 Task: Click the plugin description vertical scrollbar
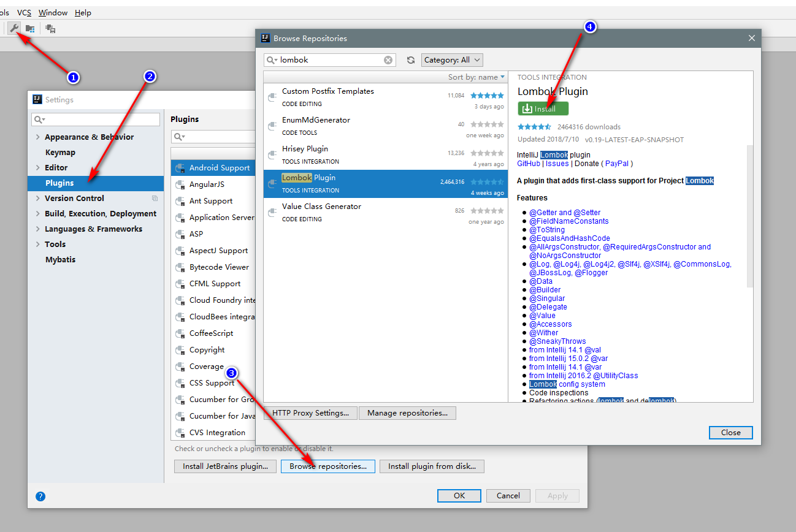click(x=749, y=216)
